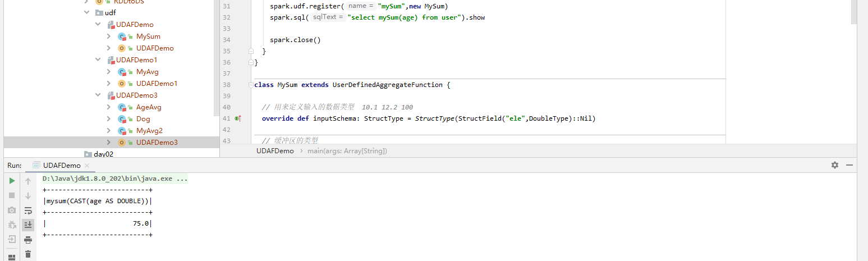Expand the MyAvg class chevron
The height and width of the screenshot is (261, 868).
click(x=109, y=72)
